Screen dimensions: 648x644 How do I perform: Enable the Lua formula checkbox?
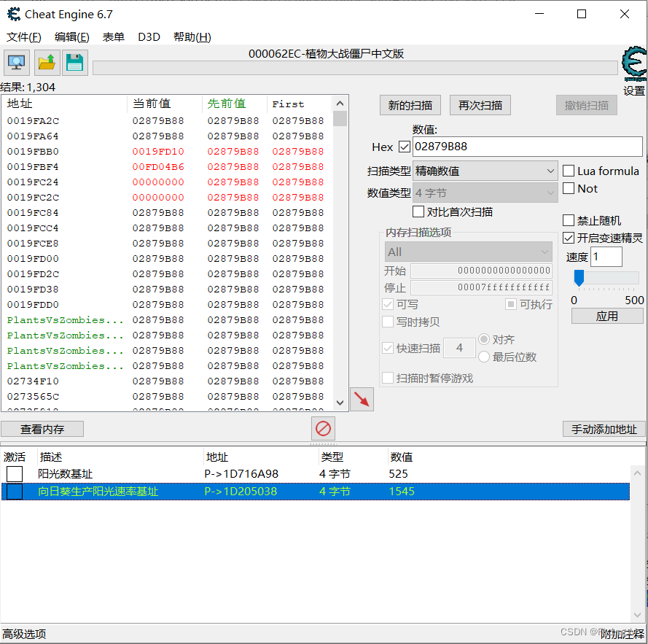pos(569,171)
